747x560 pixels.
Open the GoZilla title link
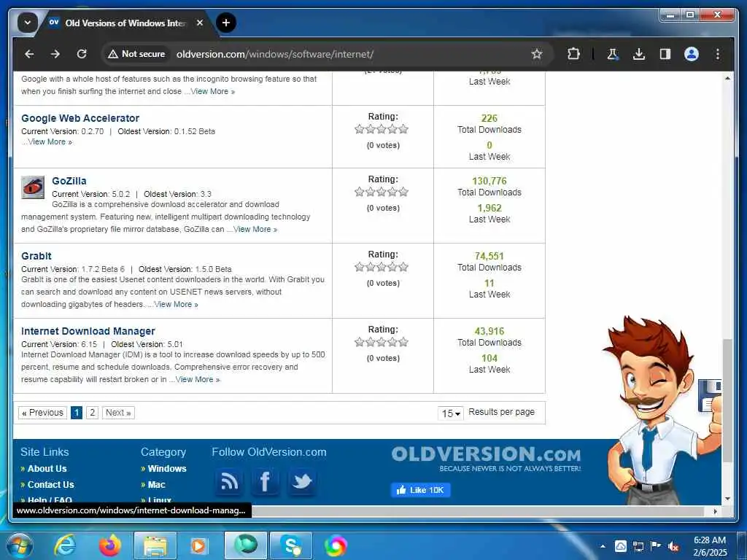point(69,181)
